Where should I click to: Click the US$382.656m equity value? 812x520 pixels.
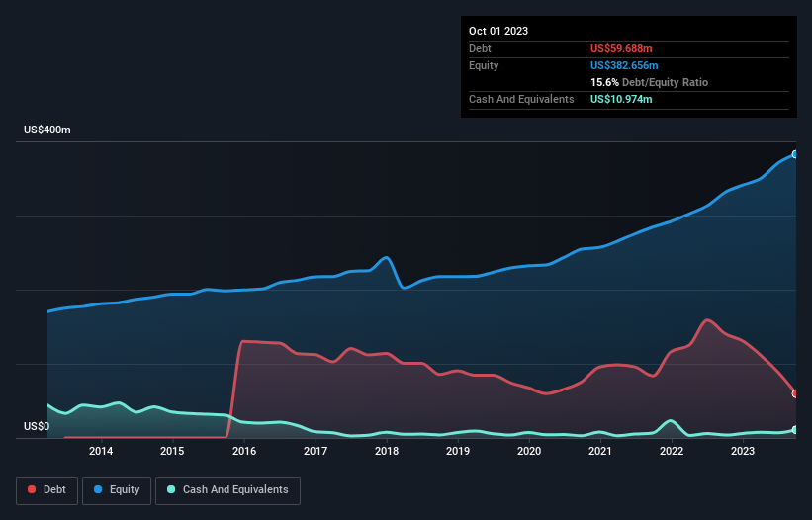pos(624,65)
